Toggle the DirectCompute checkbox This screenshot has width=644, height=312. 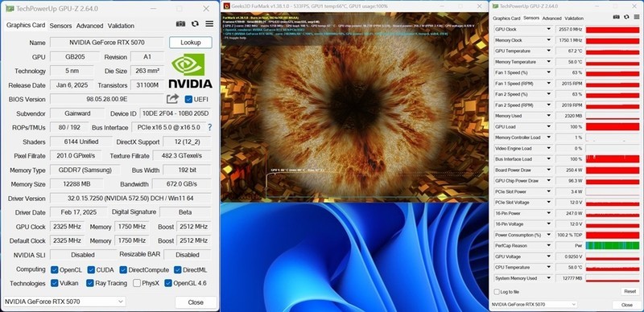(x=123, y=269)
